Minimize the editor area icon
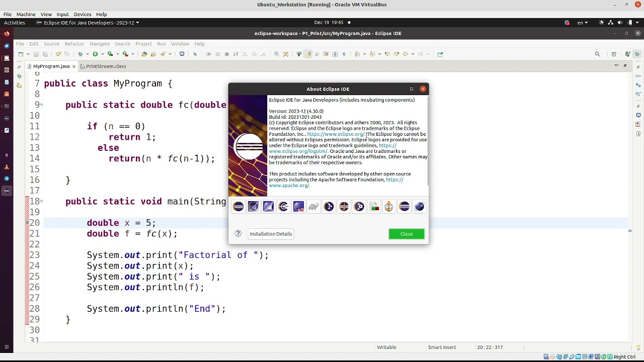The image size is (644, 362). tap(616, 66)
